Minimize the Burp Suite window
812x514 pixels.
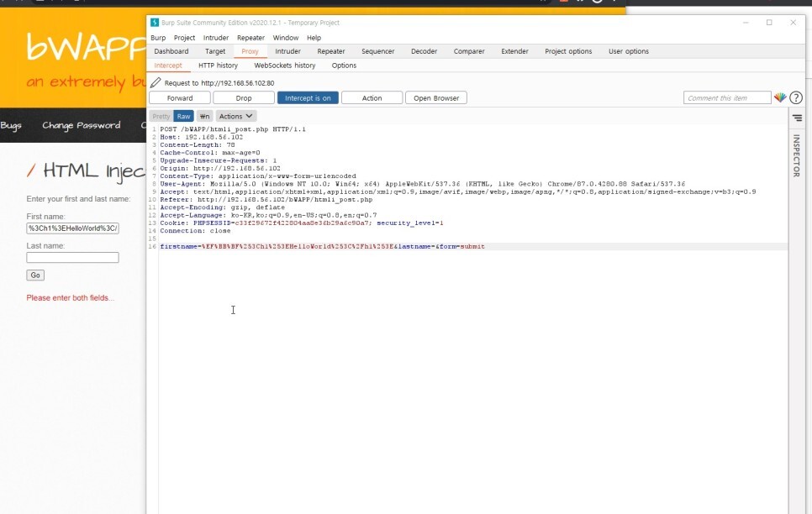(746, 23)
